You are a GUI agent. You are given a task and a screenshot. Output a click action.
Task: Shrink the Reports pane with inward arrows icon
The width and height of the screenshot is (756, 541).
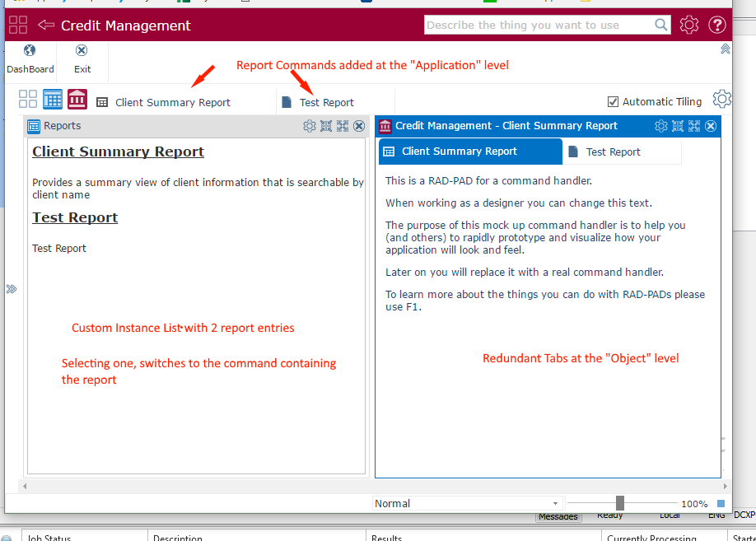pos(326,126)
